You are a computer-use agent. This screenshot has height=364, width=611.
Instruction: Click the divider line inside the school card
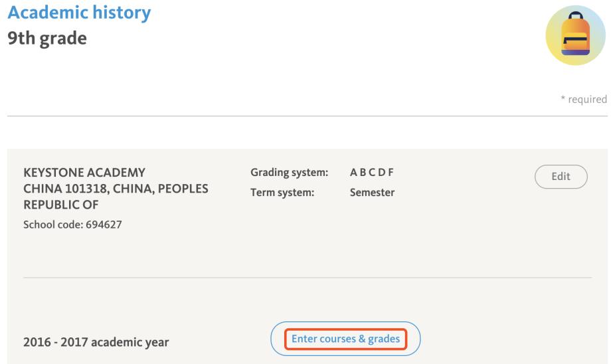307,278
